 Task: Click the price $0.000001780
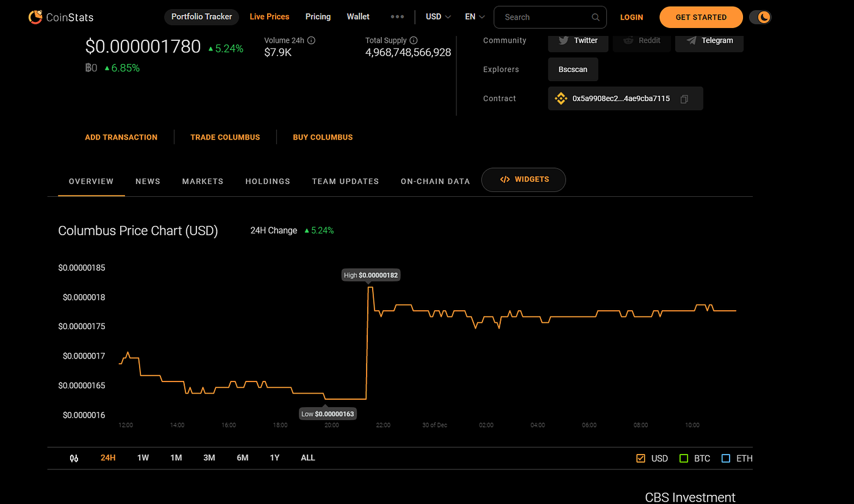tap(143, 46)
